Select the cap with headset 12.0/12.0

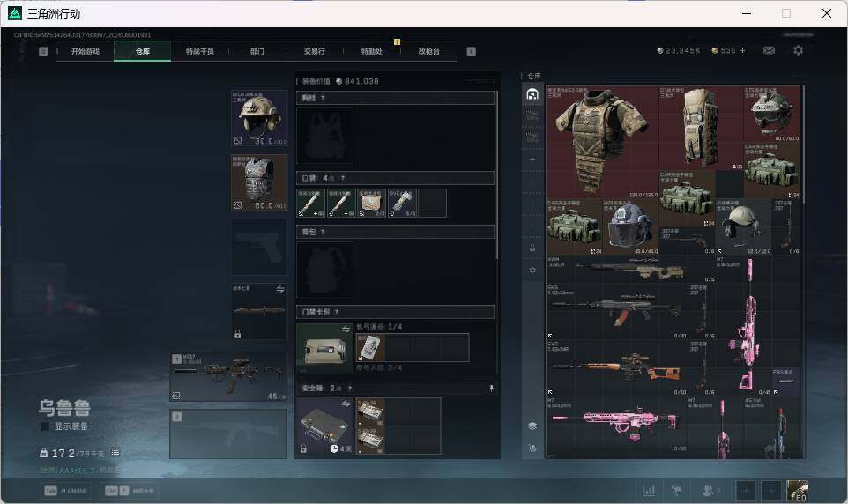tap(743, 227)
